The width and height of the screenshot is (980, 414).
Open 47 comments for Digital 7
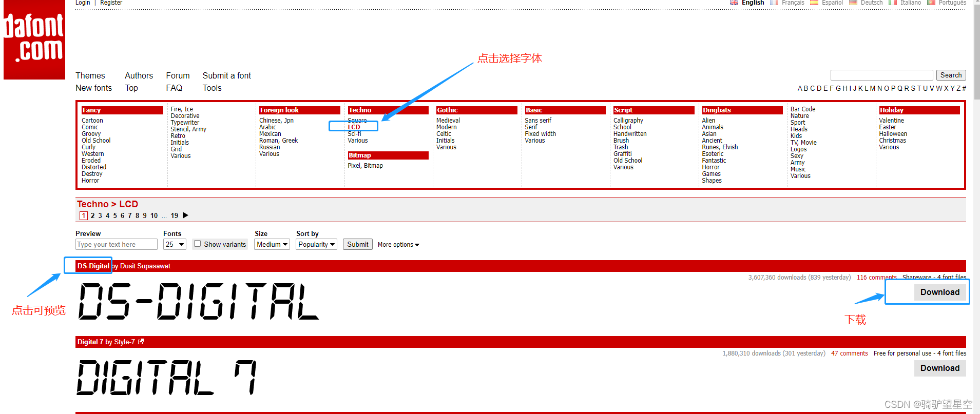(850, 353)
